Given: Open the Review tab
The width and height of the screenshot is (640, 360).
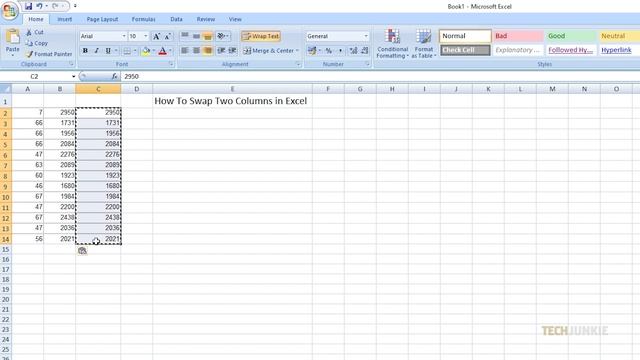Looking at the screenshot, I should tap(206, 19).
